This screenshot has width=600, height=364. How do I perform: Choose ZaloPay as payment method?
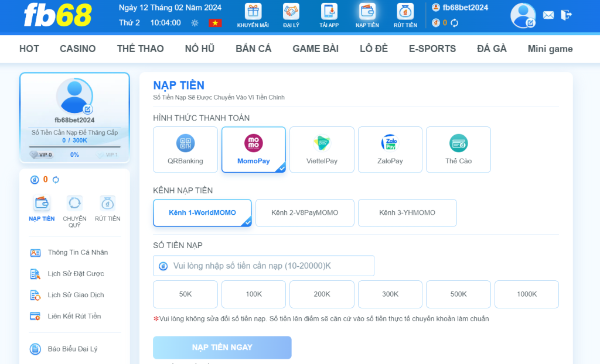[390, 150]
